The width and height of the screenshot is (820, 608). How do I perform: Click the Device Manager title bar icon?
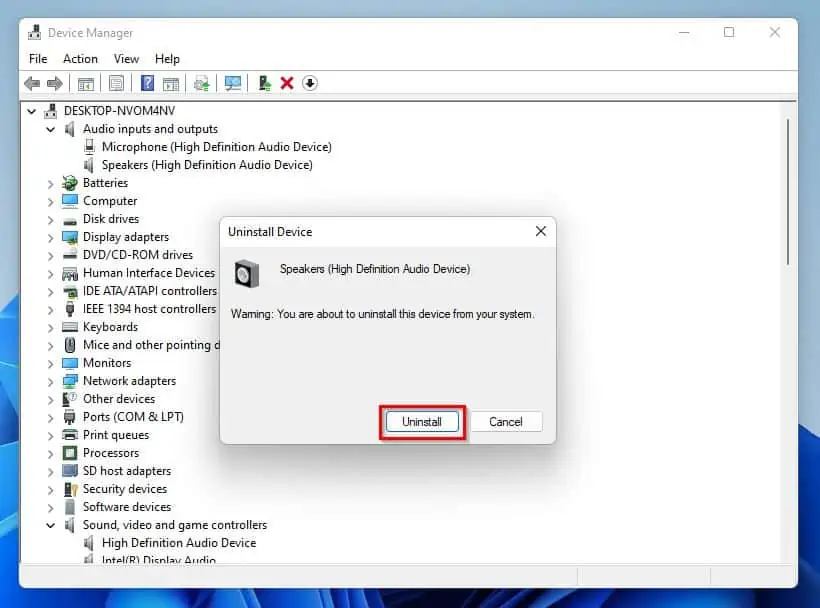click(x=35, y=32)
